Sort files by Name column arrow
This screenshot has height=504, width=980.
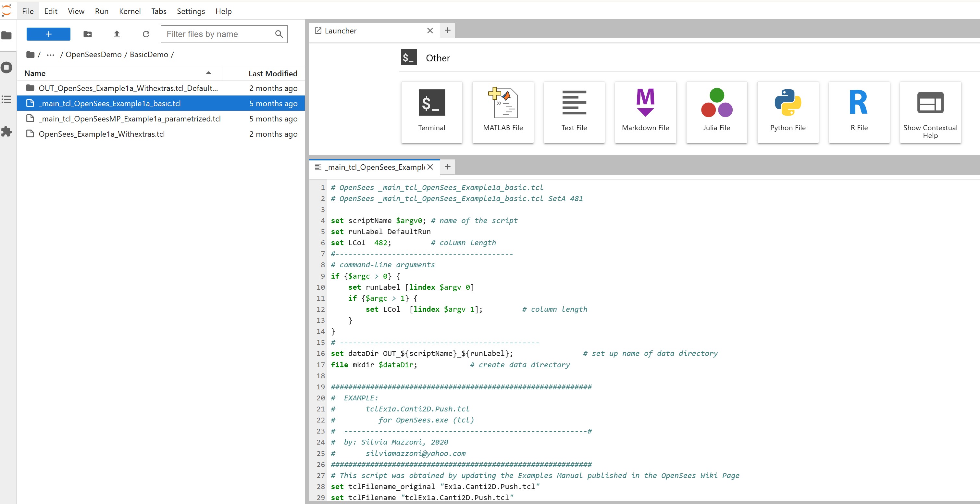coord(208,73)
